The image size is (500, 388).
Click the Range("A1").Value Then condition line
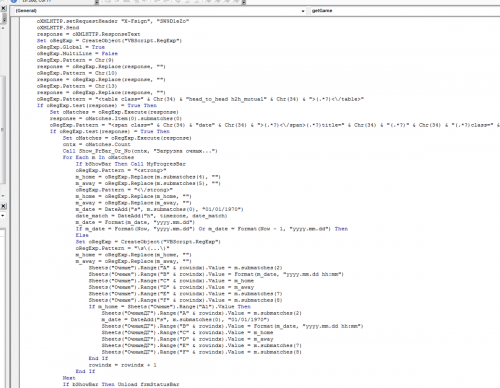(170, 307)
